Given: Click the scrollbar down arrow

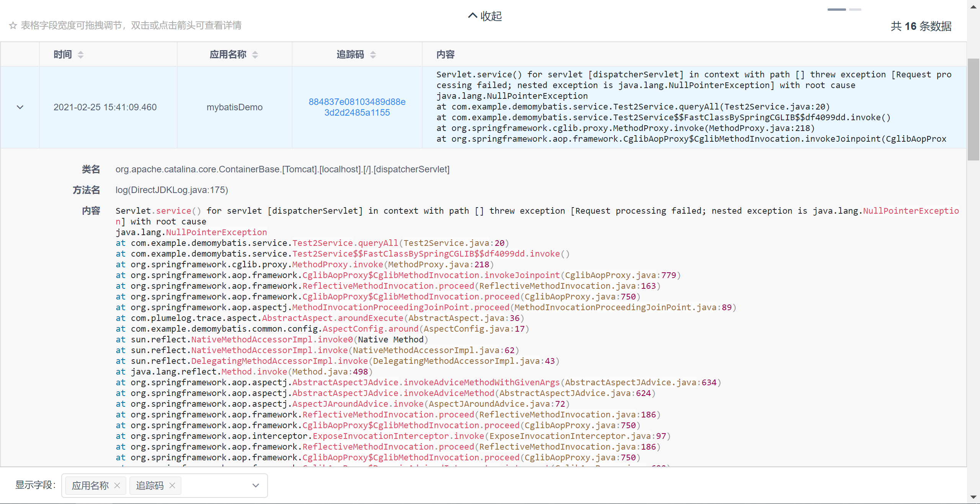Looking at the screenshot, I should 973,497.
